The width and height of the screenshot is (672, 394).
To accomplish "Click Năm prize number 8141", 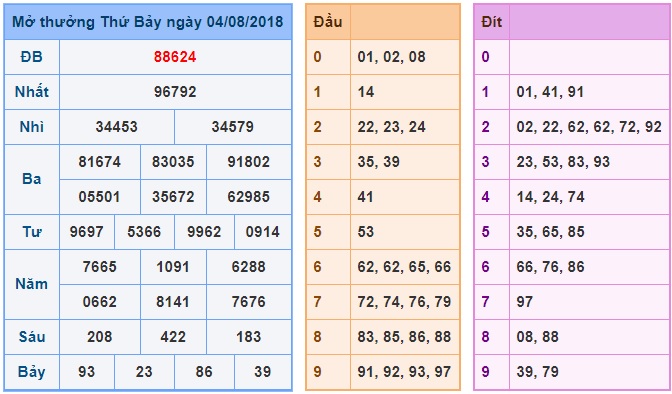I will tap(173, 302).
